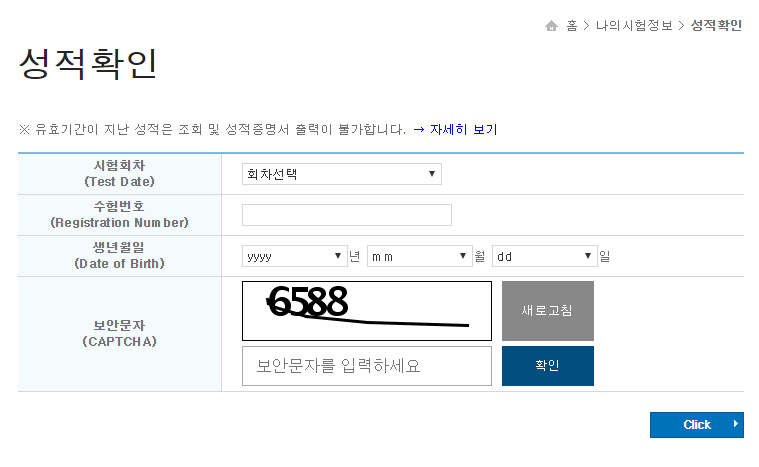Click the home icon in the breadcrumb
The height and width of the screenshot is (467, 759).
click(551, 26)
